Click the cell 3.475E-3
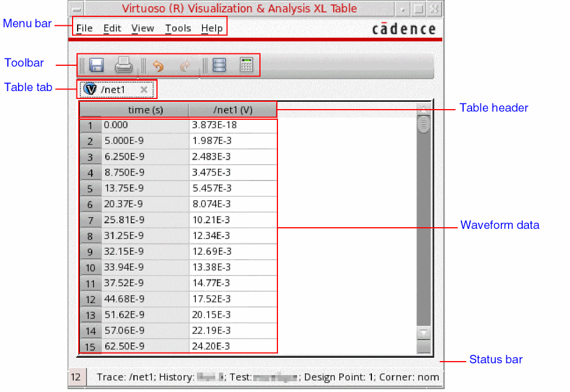This screenshot has height=392, width=570. click(233, 173)
